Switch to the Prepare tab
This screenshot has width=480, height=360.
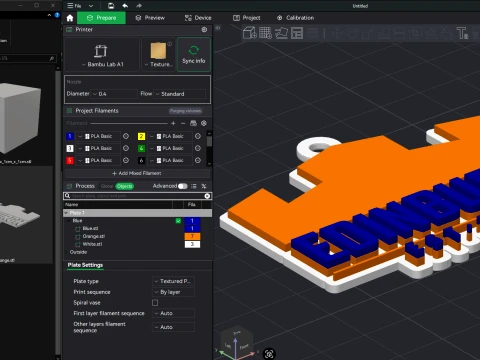(101, 18)
